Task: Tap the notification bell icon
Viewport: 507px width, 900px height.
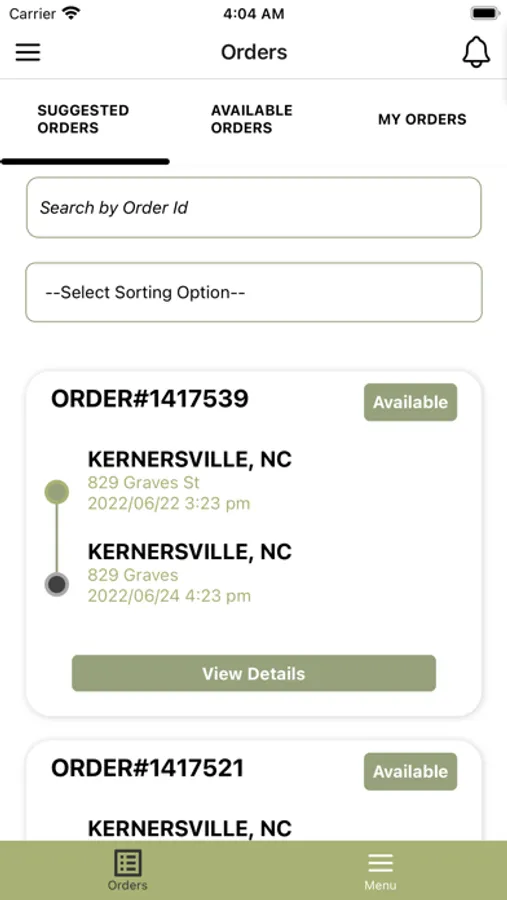Action: tap(476, 52)
